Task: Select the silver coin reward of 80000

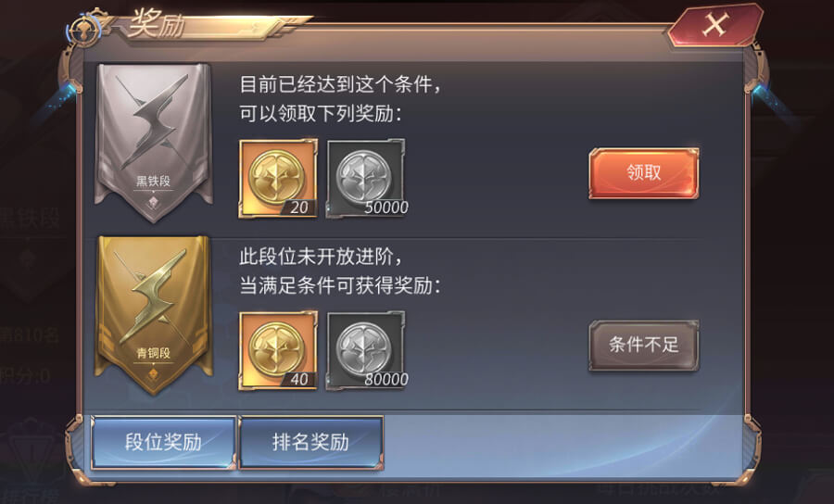Action: coord(366,351)
